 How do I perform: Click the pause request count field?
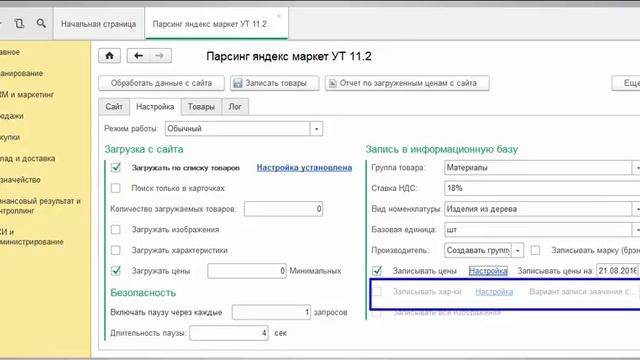(x=271, y=312)
